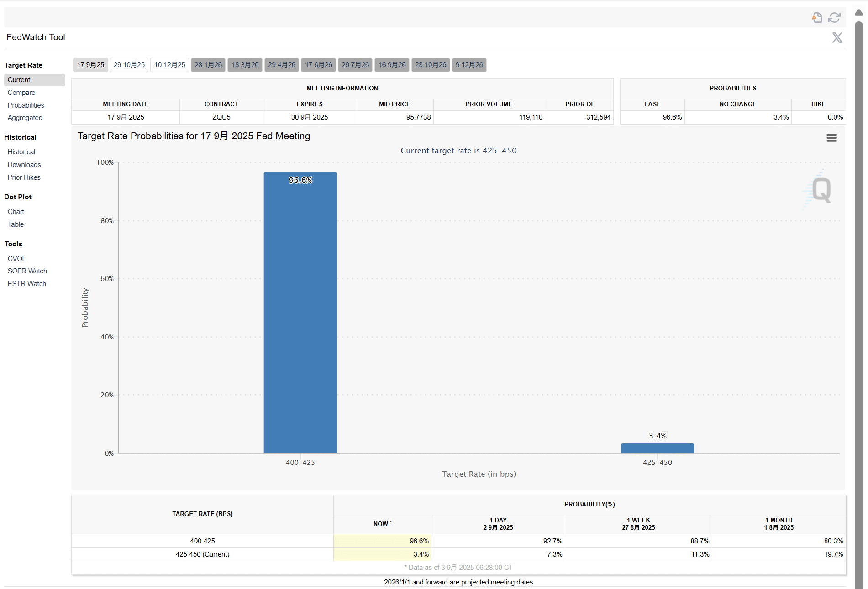The image size is (868, 589).
Task: Select the 10 12月25 meeting tab
Action: click(x=169, y=65)
